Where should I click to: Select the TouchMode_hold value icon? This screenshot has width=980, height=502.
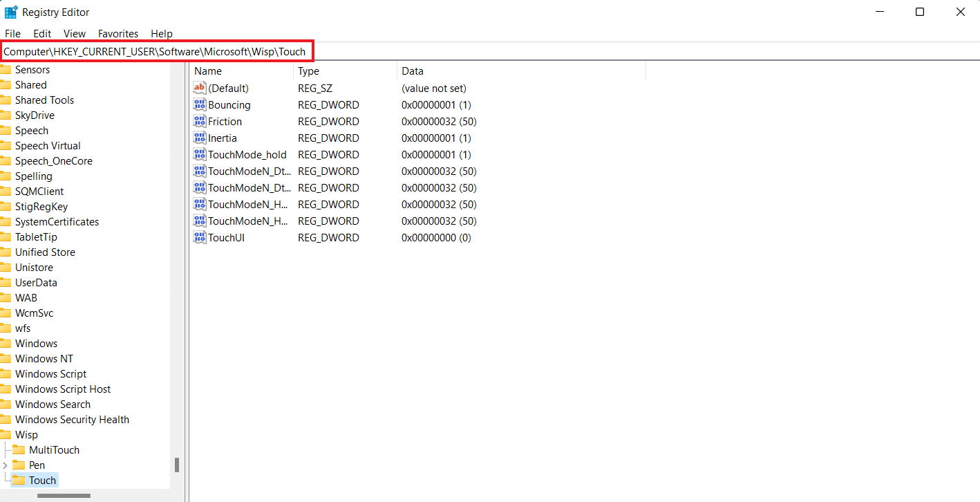click(200, 155)
